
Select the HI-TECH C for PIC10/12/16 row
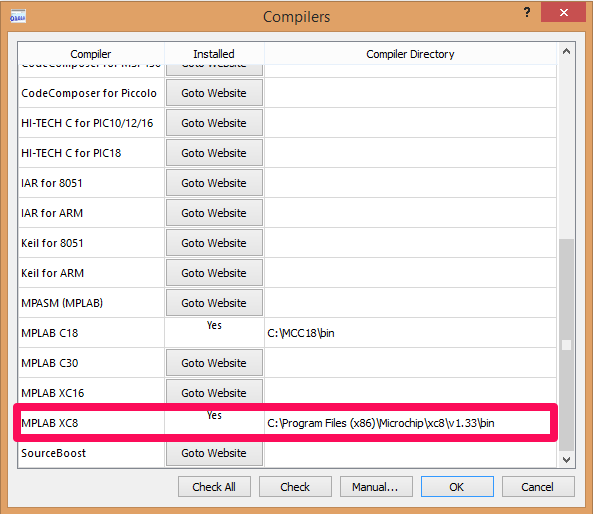click(287, 123)
